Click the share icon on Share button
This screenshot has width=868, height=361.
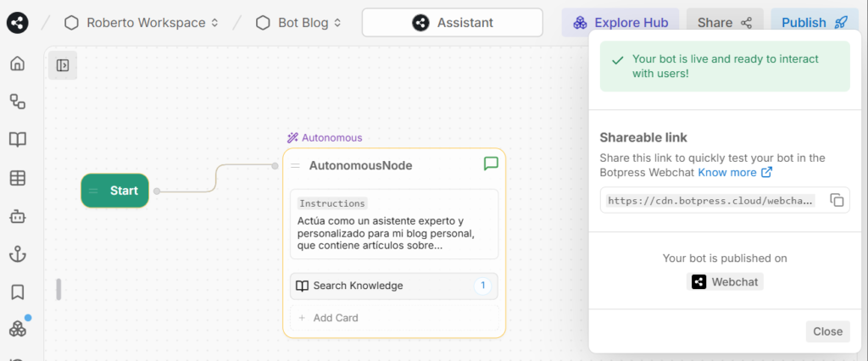(746, 23)
